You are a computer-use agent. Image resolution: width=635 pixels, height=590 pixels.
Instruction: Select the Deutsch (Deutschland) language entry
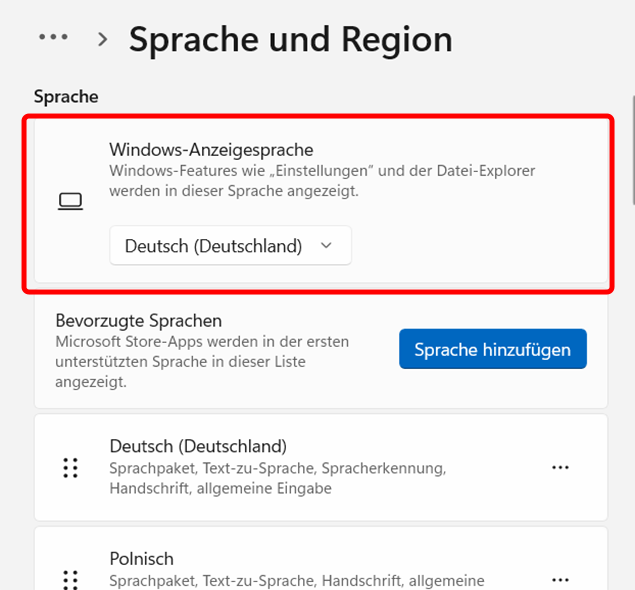(321, 467)
